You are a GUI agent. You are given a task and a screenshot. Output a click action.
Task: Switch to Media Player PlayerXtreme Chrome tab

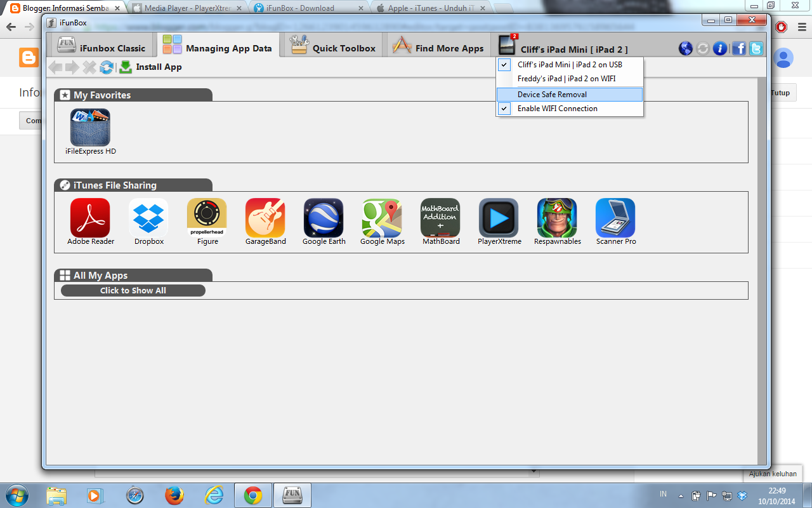tap(187, 9)
